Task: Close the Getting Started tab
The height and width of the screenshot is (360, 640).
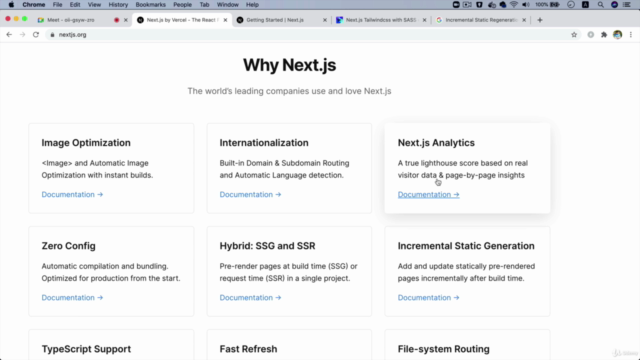Action: [x=325, y=20]
